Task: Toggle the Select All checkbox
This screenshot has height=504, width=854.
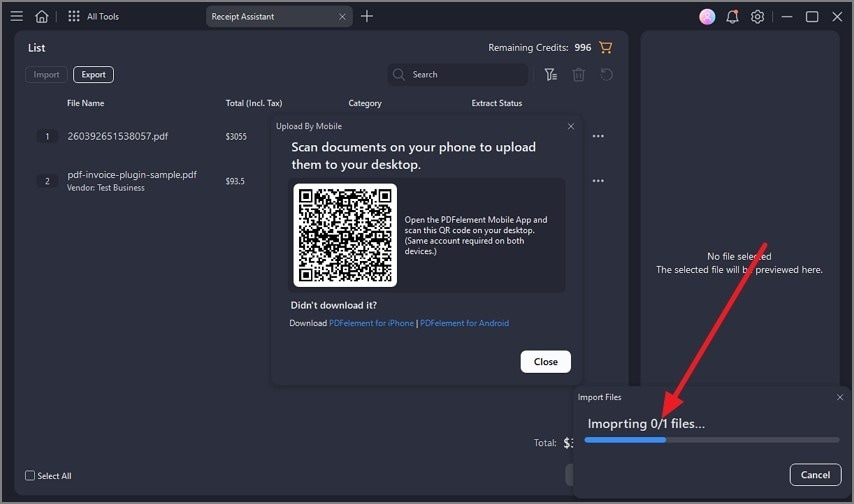Action: 30,476
